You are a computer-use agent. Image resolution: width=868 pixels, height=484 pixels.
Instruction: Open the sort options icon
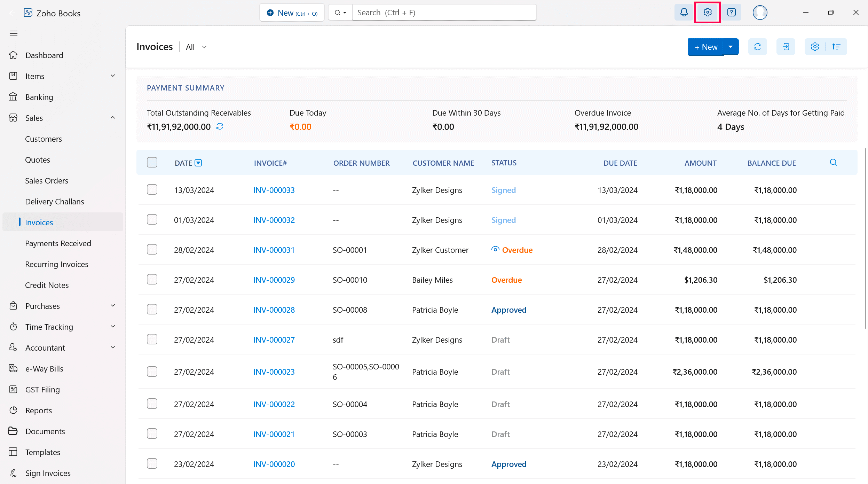(x=836, y=47)
